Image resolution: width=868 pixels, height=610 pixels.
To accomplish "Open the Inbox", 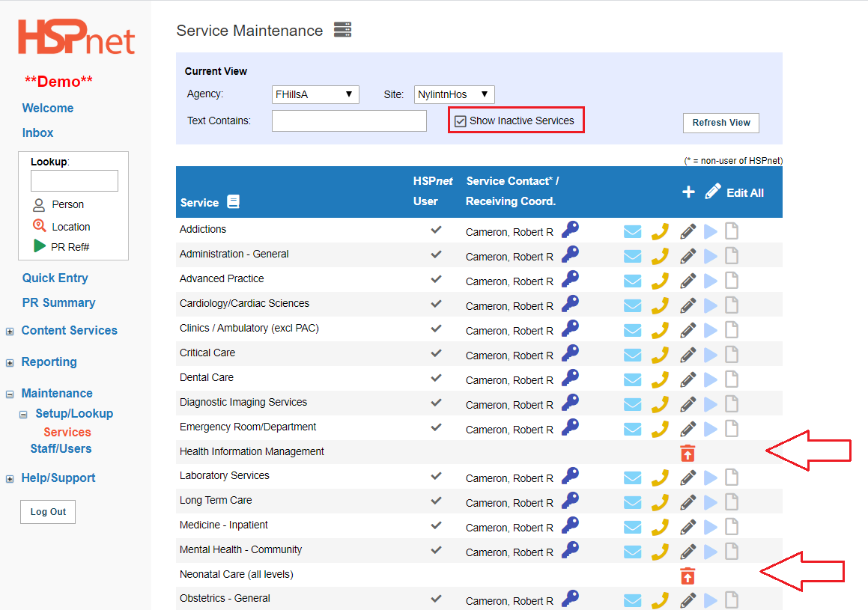I will 37,132.
